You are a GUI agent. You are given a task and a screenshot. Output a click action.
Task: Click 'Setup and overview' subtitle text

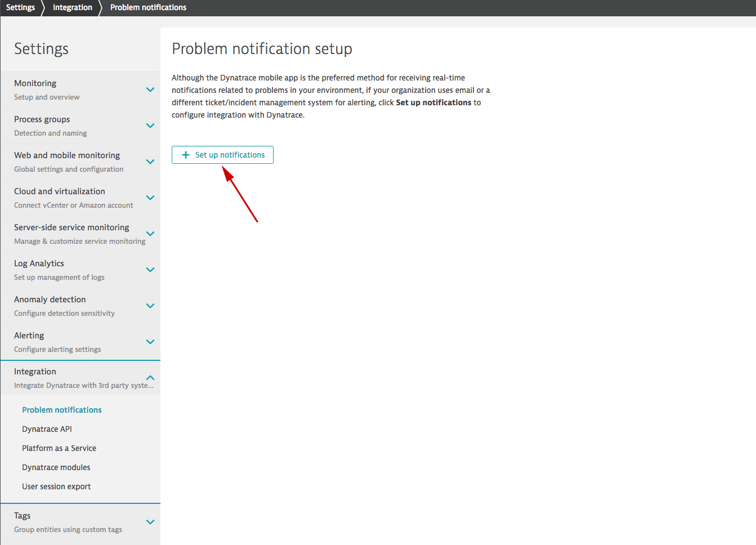tap(47, 97)
